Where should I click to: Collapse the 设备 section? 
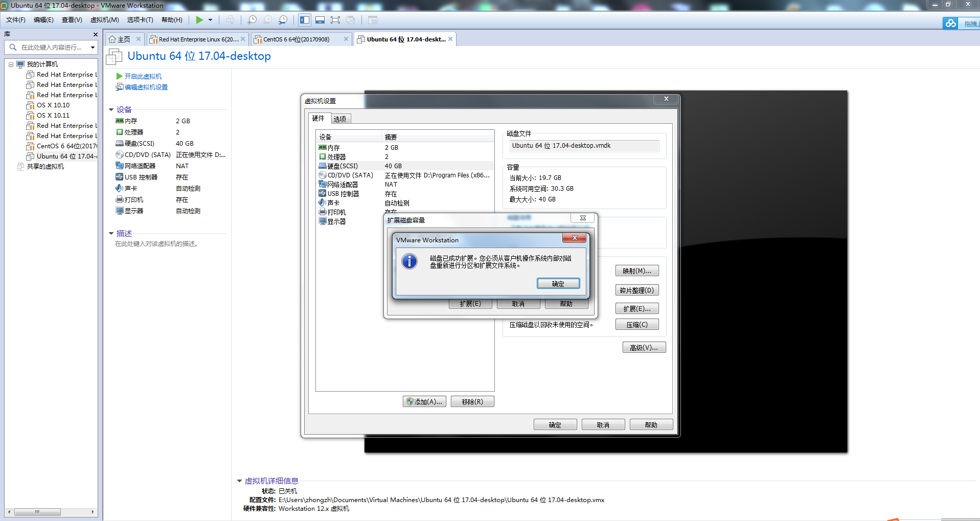(x=111, y=110)
